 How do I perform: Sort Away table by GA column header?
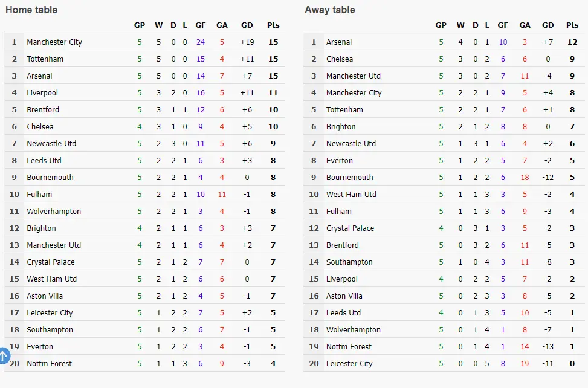tap(525, 25)
